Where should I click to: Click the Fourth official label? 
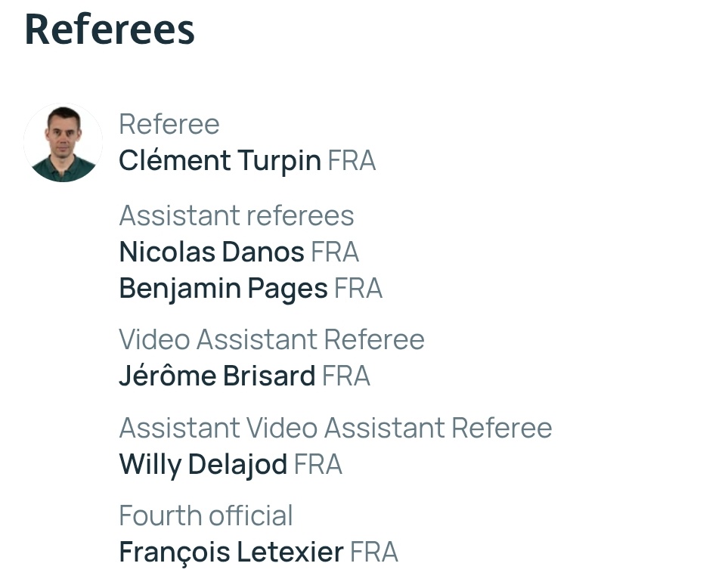coord(206,515)
